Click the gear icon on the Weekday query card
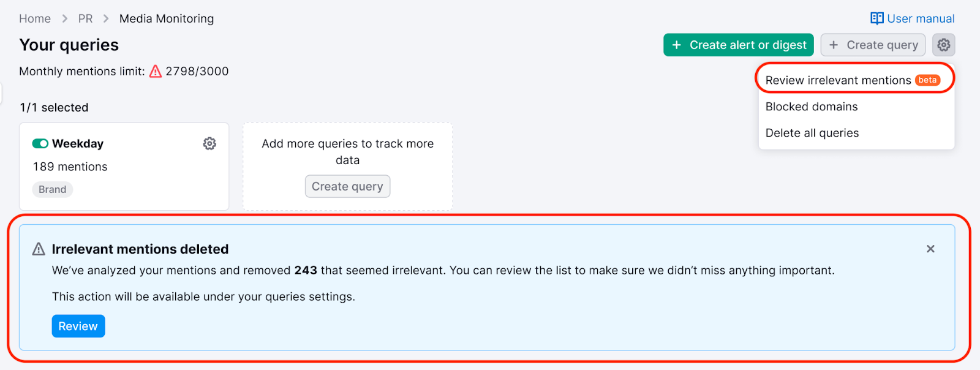The width and height of the screenshot is (980, 370). click(x=209, y=143)
